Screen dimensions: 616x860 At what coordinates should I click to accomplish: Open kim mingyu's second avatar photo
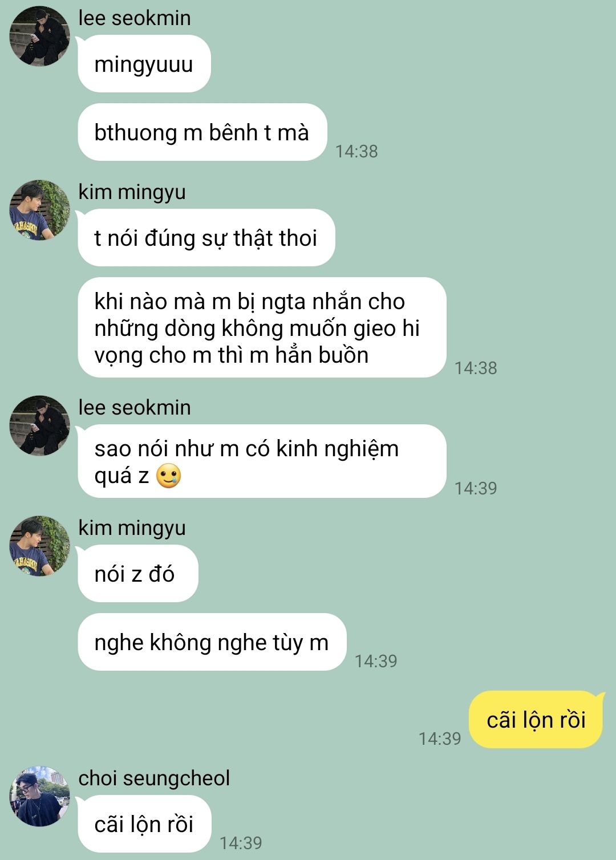click(39, 546)
